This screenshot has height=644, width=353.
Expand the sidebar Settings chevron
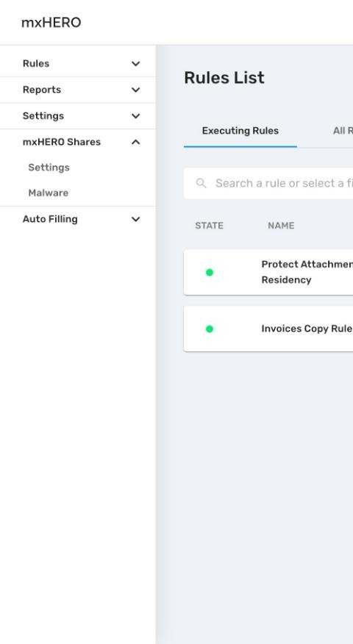[135, 116]
